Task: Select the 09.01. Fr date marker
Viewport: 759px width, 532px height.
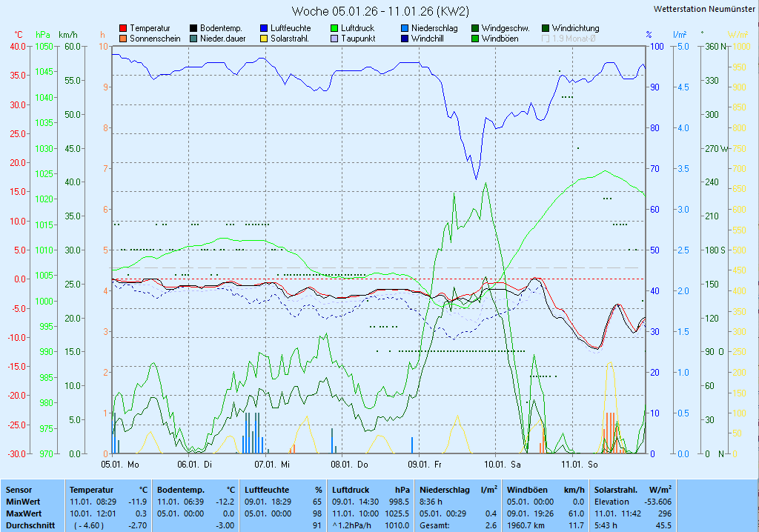Action: click(428, 465)
